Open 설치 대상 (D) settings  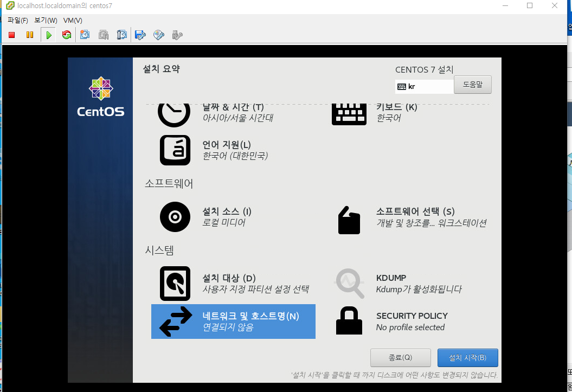pyautogui.click(x=229, y=278)
